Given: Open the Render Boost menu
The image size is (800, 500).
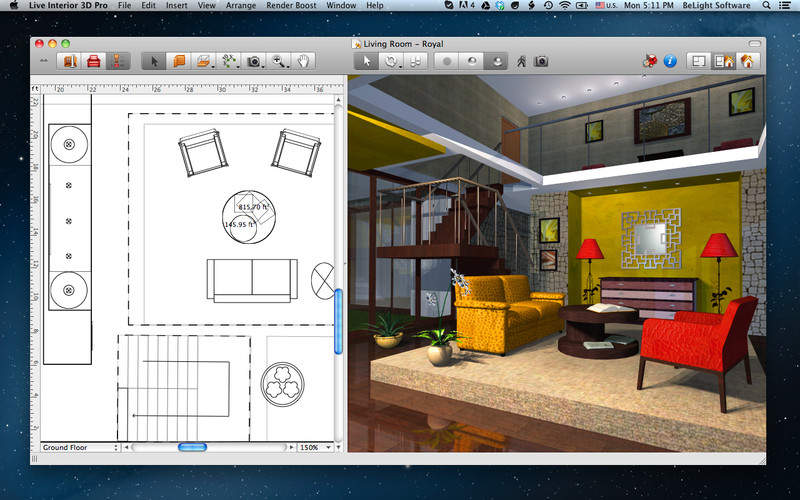Looking at the screenshot, I should 291,6.
